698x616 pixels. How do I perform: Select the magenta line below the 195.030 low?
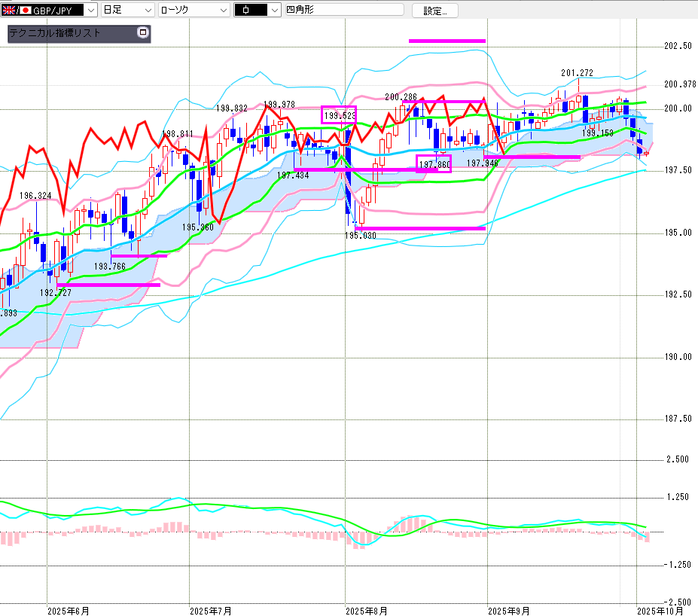click(419, 228)
